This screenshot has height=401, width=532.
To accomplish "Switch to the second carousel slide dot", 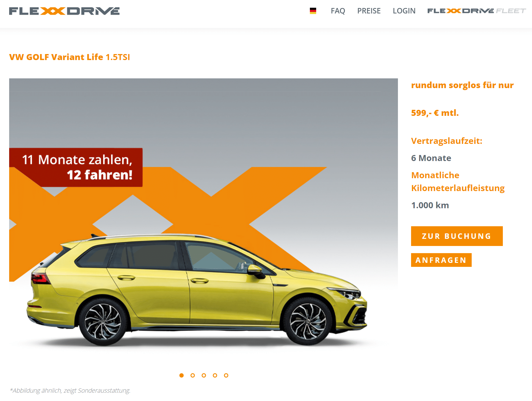I will pos(193,375).
